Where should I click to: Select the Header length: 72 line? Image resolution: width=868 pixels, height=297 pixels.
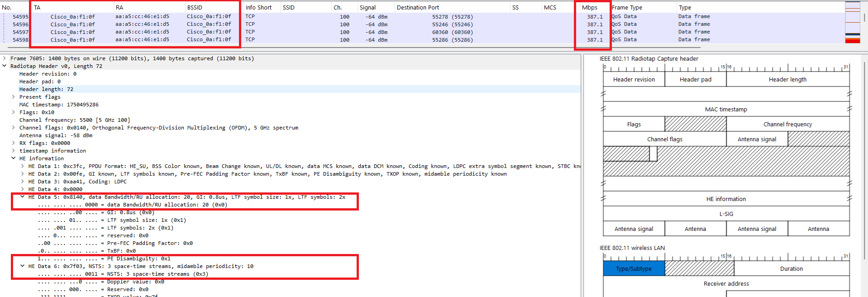[46, 89]
